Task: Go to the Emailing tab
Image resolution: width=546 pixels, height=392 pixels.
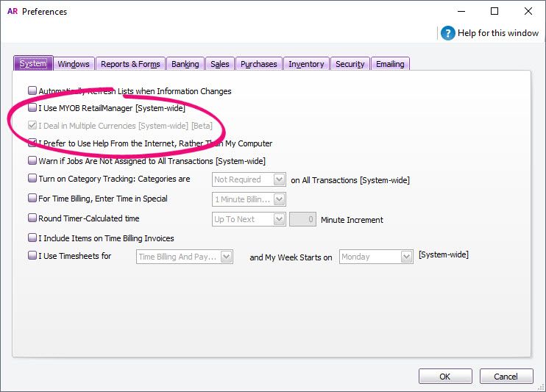Action: [x=390, y=64]
